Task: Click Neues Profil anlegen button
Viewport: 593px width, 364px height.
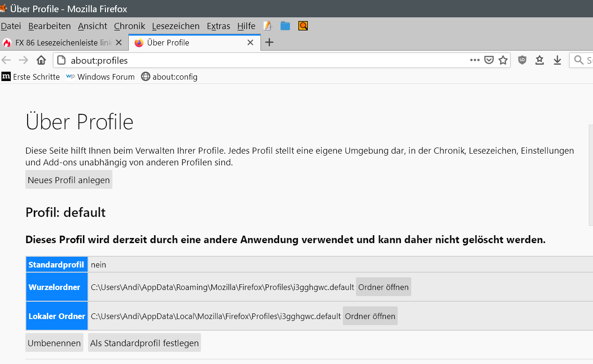Action: (69, 180)
